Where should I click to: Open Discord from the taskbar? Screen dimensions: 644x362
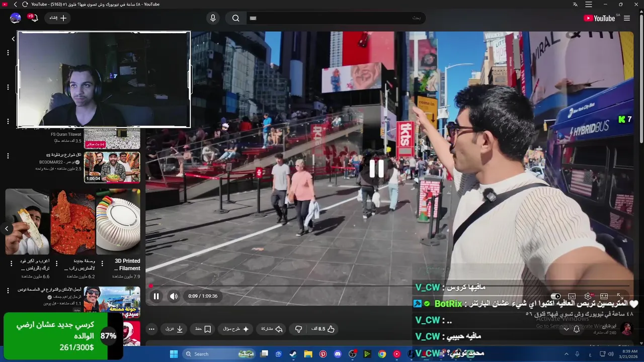click(x=338, y=354)
